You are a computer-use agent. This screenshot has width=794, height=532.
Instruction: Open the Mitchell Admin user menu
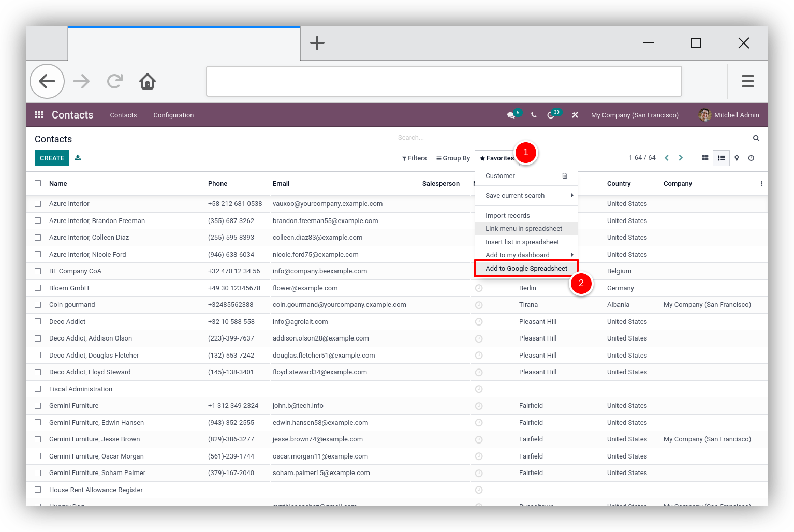coord(729,115)
